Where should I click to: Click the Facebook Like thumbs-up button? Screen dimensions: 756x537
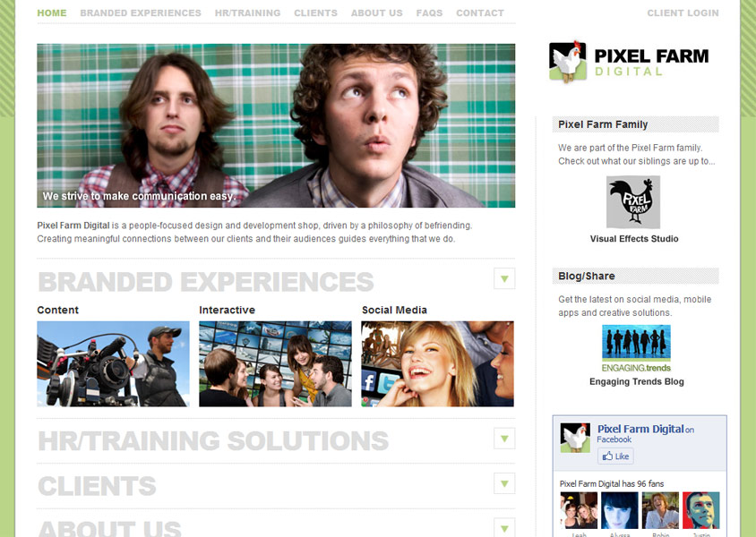click(x=615, y=456)
